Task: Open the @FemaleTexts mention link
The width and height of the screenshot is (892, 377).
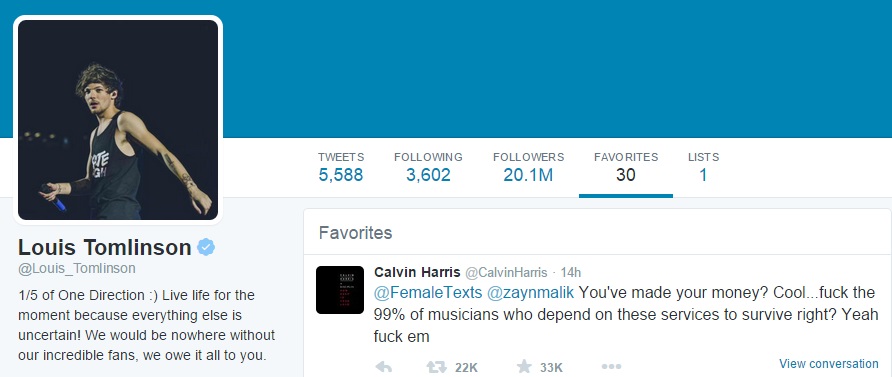Action: pyautogui.click(x=428, y=293)
